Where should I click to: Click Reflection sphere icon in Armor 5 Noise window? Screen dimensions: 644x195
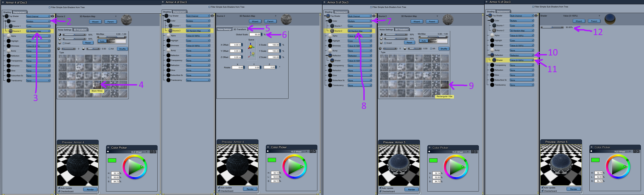tap(330, 56)
